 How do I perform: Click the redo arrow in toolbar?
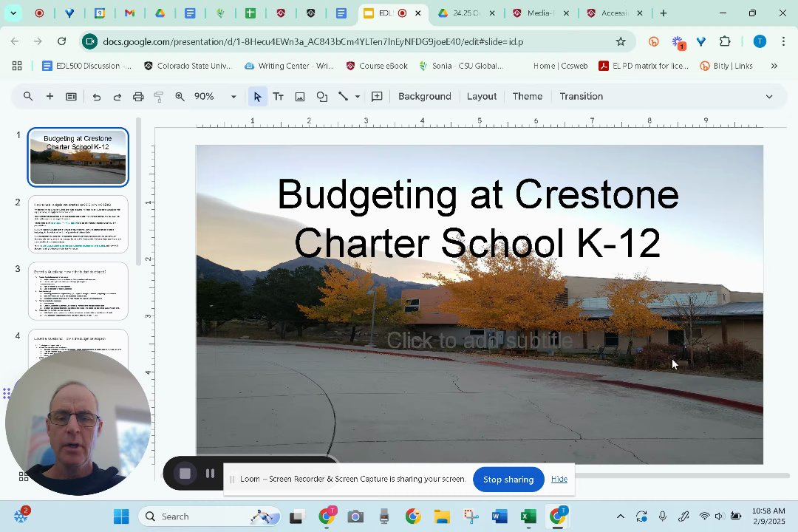(x=117, y=97)
